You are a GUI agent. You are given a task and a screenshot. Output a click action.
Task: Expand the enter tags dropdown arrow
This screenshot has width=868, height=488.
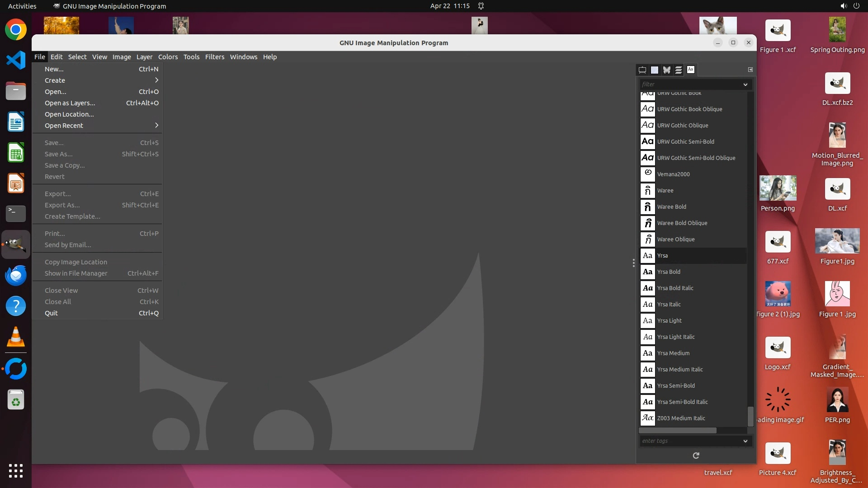pos(745,441)
